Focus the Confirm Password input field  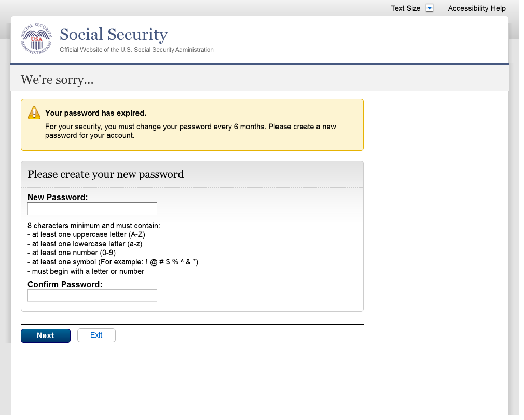click(x=92, y=296)
